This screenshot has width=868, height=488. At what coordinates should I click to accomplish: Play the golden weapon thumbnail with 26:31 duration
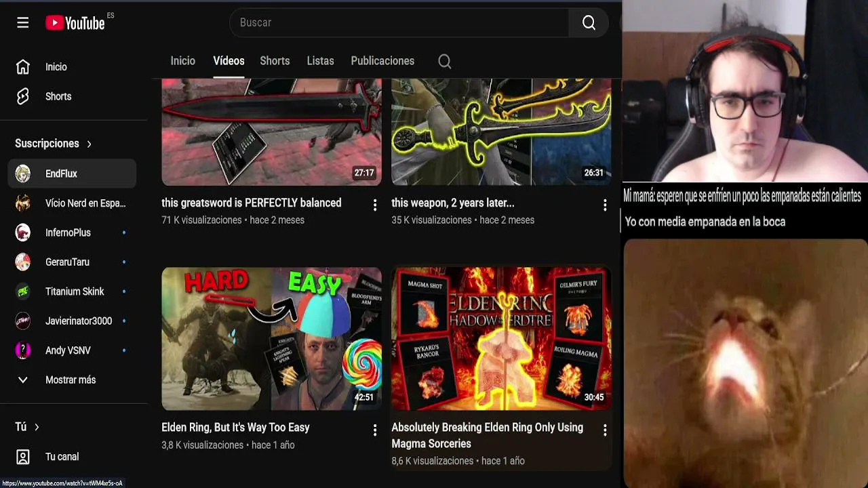click(x=501, y=131)
